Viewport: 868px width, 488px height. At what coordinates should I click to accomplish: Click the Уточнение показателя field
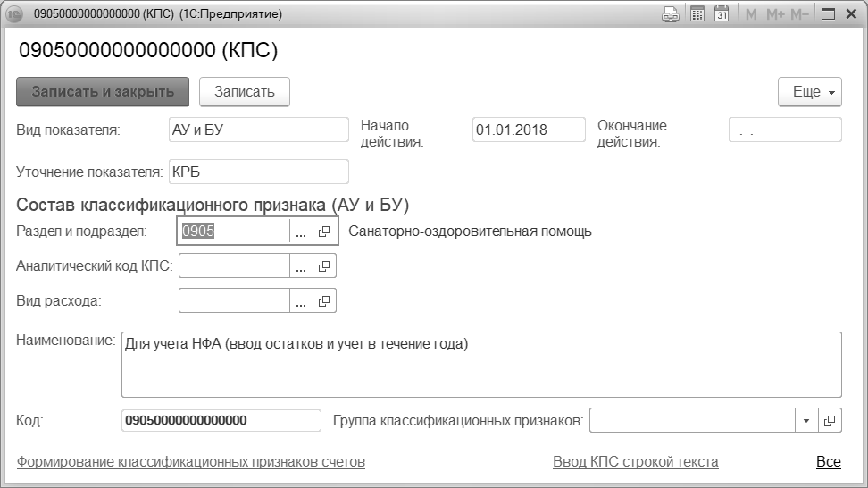pyautogui.click(x=258, y=172)
